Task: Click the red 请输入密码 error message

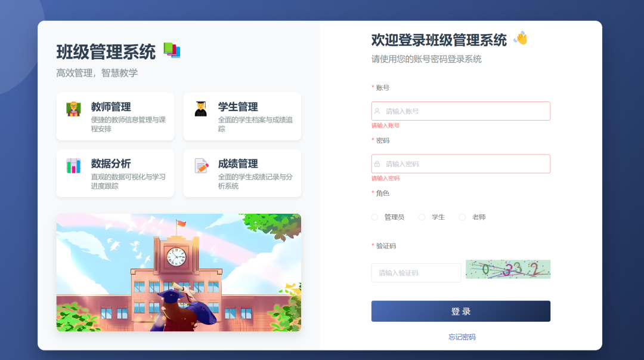Action: point(385,178)
